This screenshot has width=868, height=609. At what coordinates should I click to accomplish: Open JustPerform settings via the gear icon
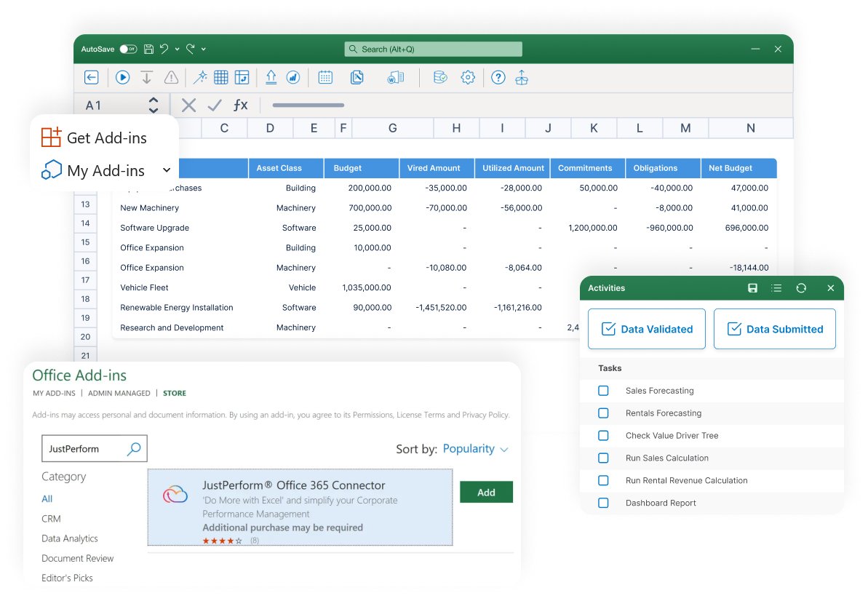[467, 77]
